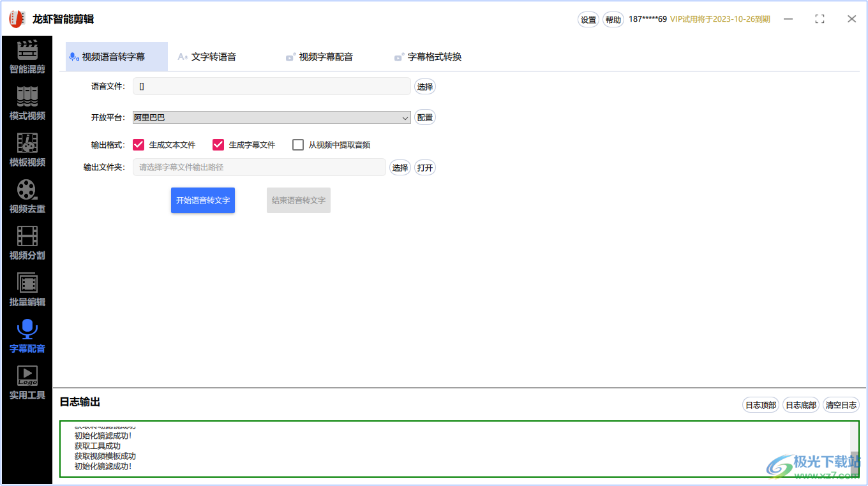Viewport: 868px width, 486px height.
Task: Click the 字幕配音 microphone icon
Action: tap(27, 330)
